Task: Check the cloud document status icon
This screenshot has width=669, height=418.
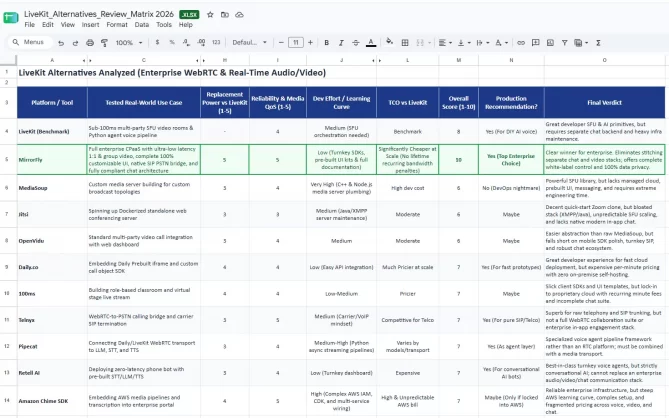Action: pos(239,15)
